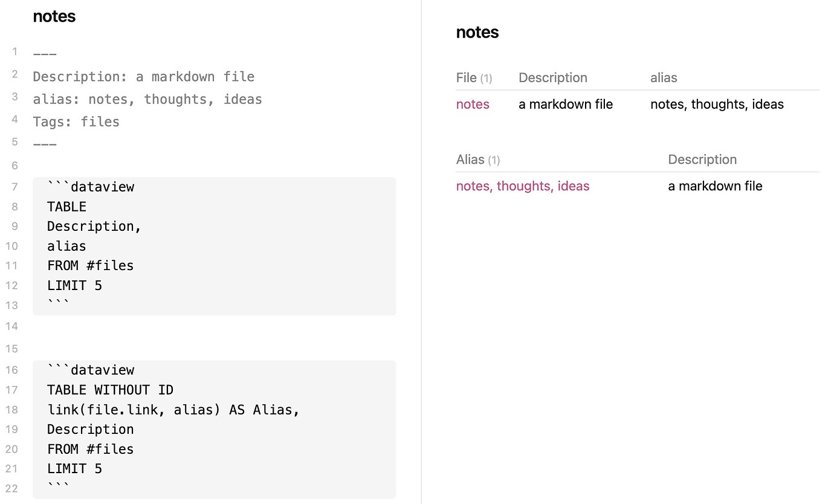Follow the "notes, thoughts, ideas" alias link
This screenshot has height=504, width=834.
(x=522, y=186)
